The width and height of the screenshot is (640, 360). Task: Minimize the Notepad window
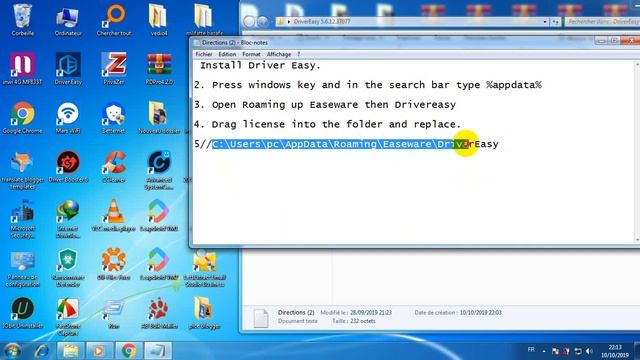[600, 41]
